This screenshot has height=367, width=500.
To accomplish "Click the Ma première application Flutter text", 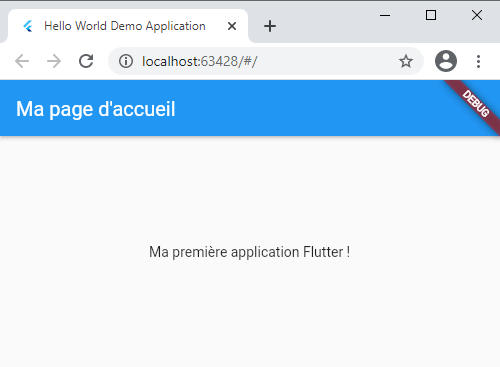I will point(249,252).
